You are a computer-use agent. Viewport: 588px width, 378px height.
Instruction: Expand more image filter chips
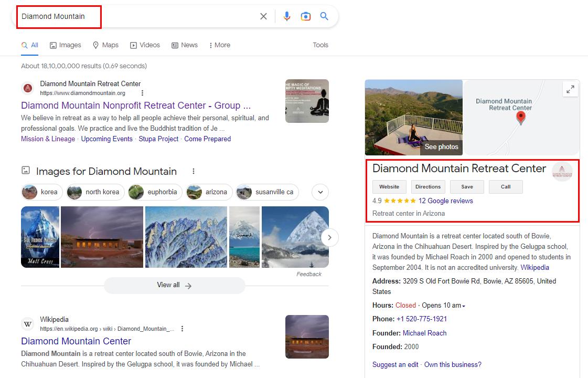pyautogui.click(x=320, y=192)
